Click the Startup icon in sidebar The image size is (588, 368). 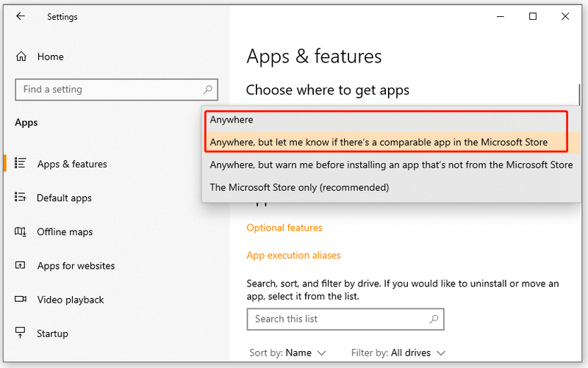click(x=21, y=333)
